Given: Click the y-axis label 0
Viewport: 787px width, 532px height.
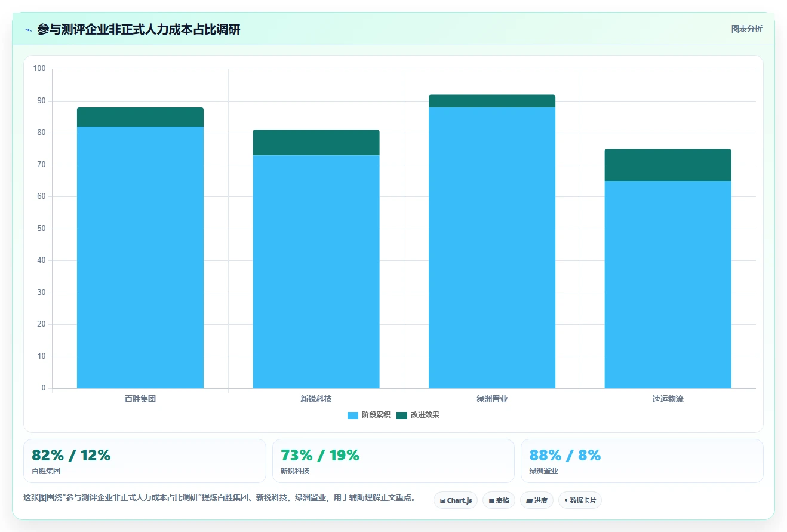Looking at the screenshot, I should point(44,388).
